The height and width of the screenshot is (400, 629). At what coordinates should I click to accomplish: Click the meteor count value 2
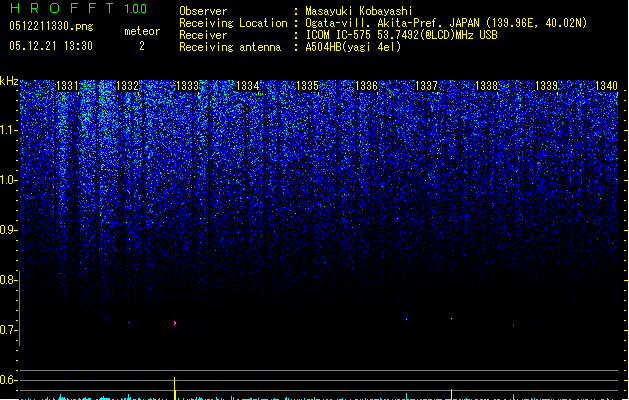point(142,46)
